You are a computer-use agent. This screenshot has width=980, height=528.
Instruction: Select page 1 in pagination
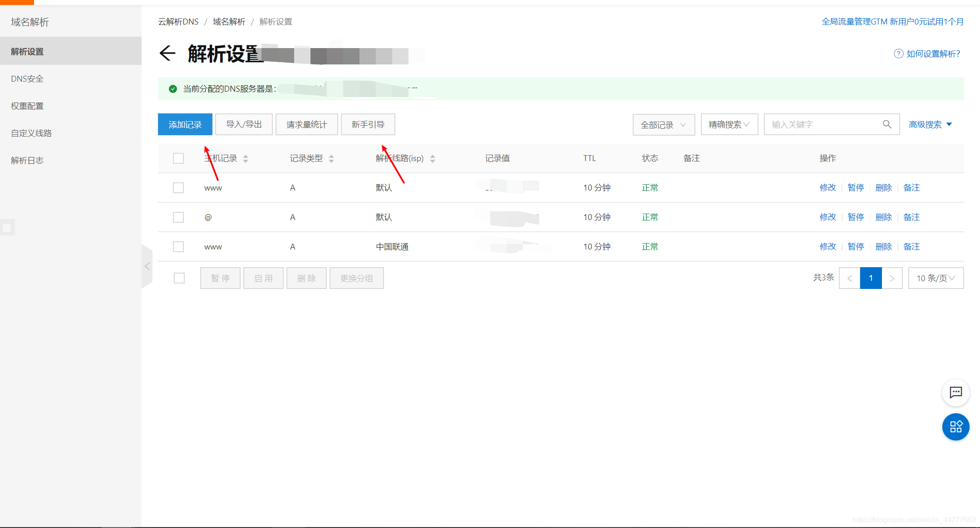tap(871, 278)
